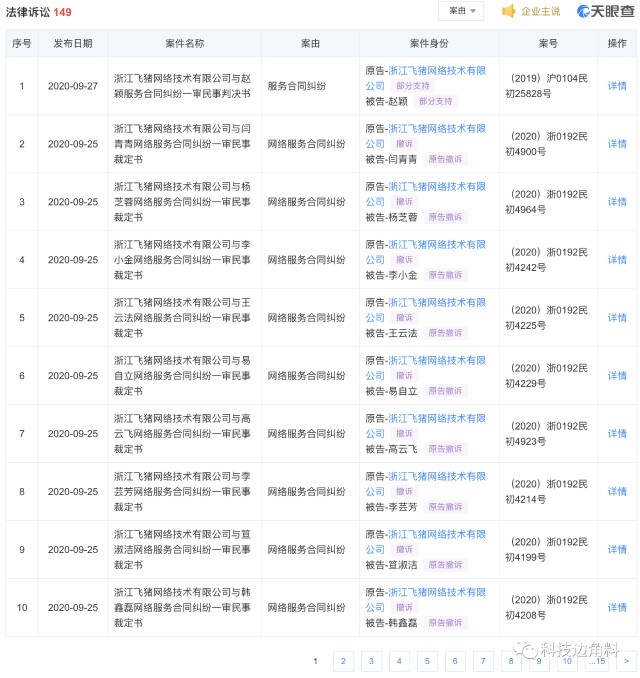
Task: Click plaintiff company link in 王云法 row
Action: coord(437,302)
